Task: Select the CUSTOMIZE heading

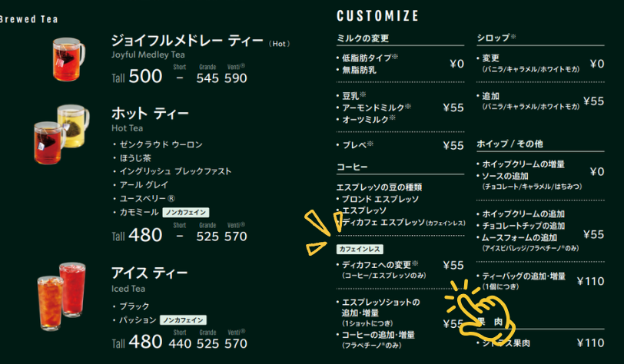Action: (377, 15)
